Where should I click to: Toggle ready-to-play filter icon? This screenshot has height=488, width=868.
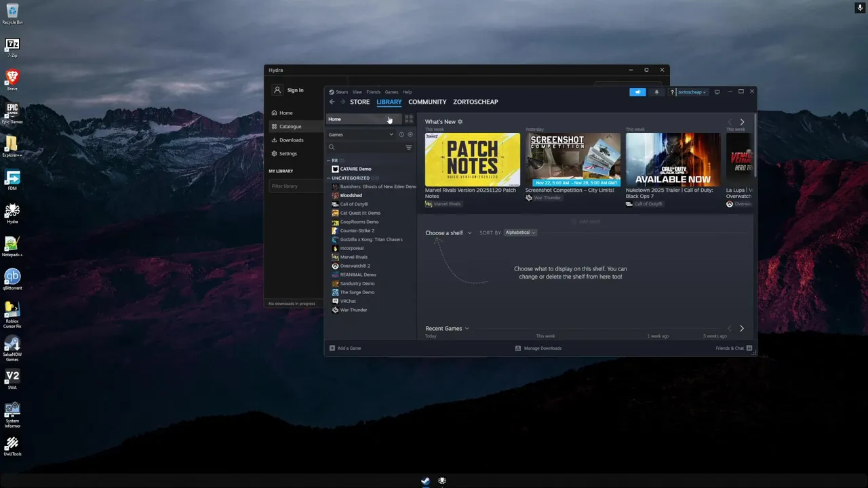point(410,134)
